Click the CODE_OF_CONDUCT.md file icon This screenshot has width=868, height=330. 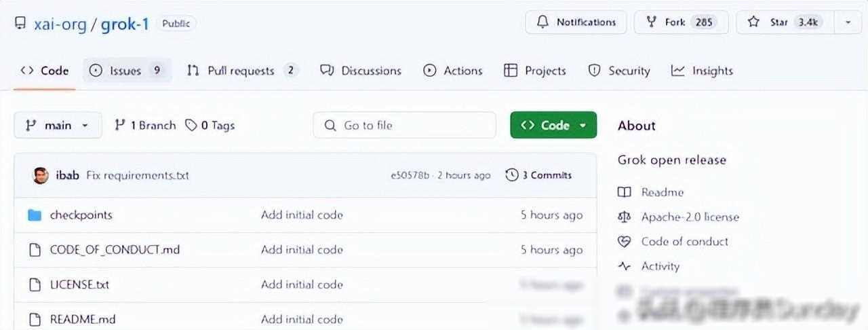tap(35, 250)
